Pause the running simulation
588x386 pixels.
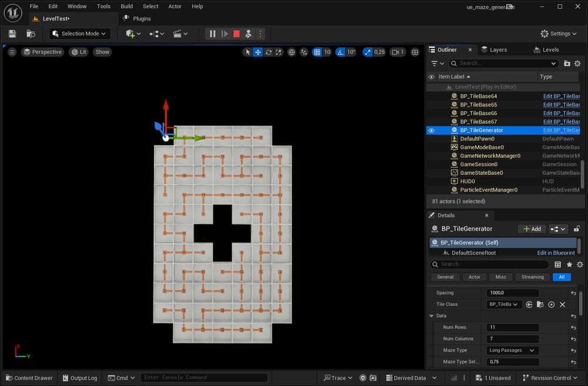[213, 34]
